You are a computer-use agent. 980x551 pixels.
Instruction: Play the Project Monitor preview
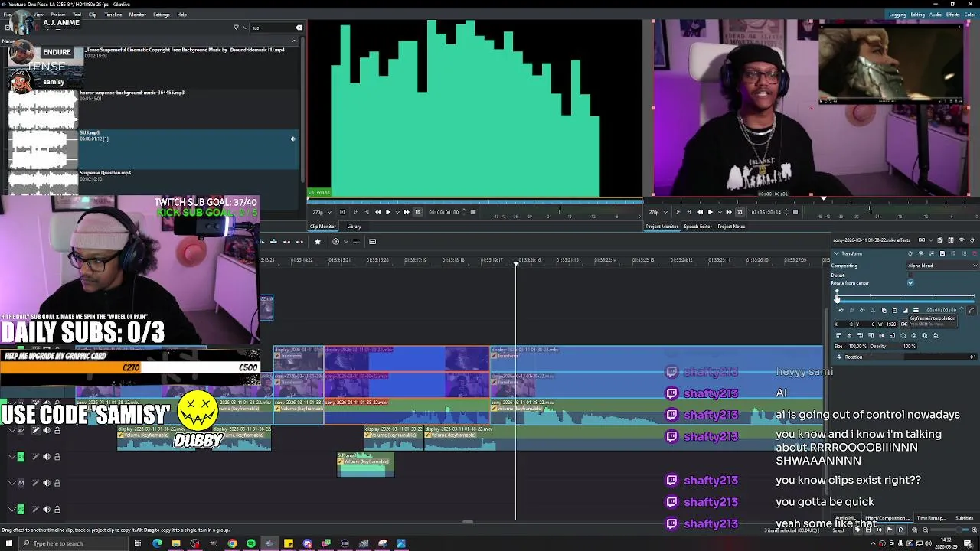click(x=710, y=212)
